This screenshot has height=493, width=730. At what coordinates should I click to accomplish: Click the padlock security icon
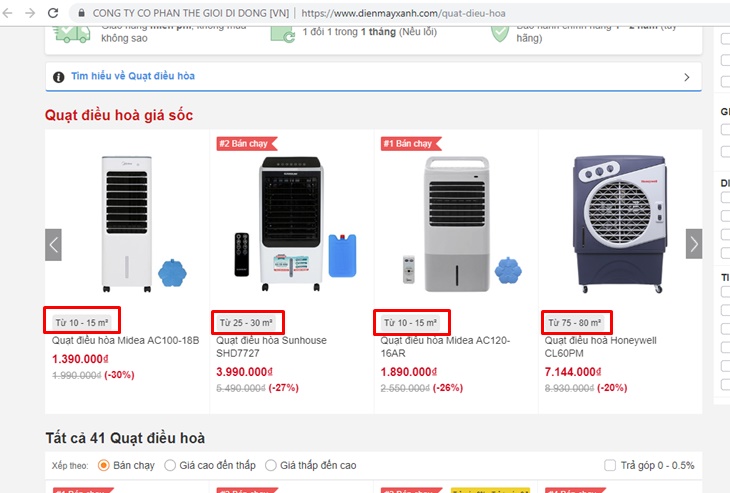click(81, 14)
